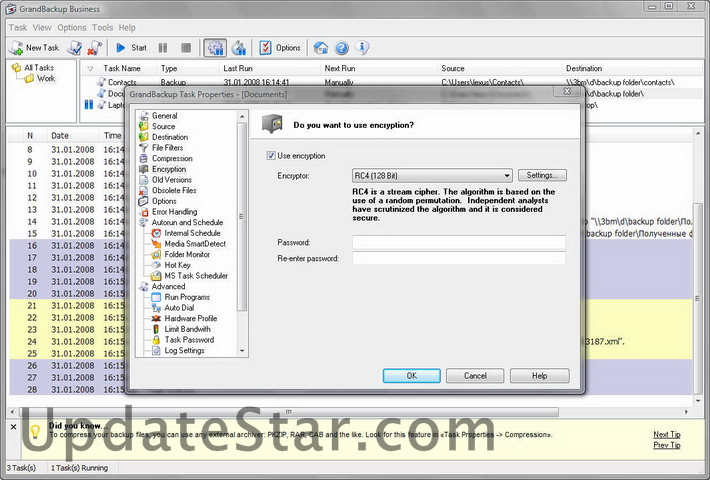Click the Home page toolbar icon
The width and height of the screenshot is (710, 480).
click(321, 48)
